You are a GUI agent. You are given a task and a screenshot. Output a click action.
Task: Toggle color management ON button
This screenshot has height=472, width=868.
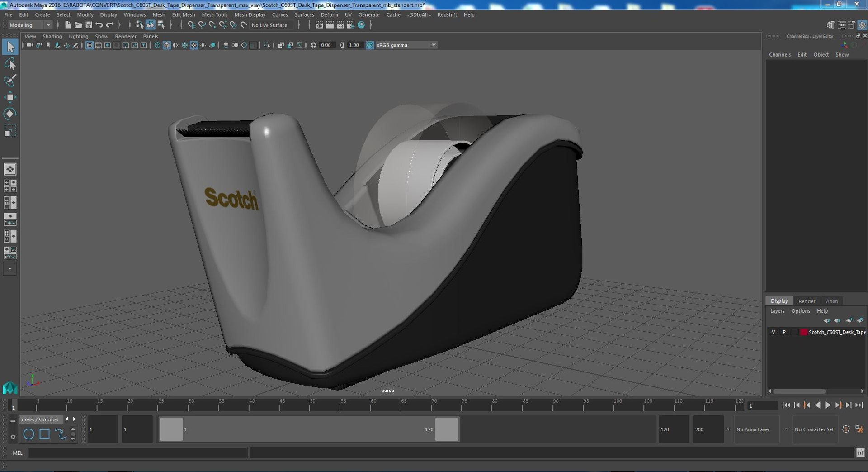[370, 45]
